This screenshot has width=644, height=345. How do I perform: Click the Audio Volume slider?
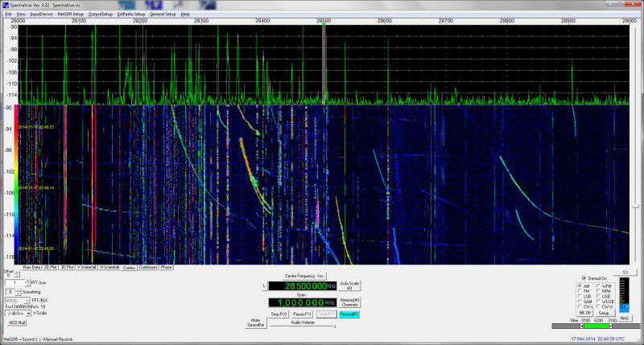tap(303, 327)
